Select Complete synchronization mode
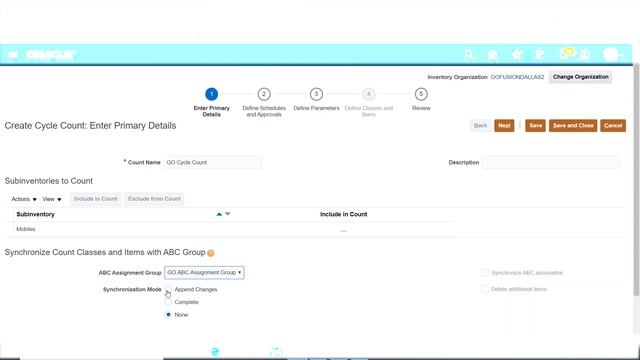This screenshot has height=360, width=640. pyautogui.click(x=168, y=302)
